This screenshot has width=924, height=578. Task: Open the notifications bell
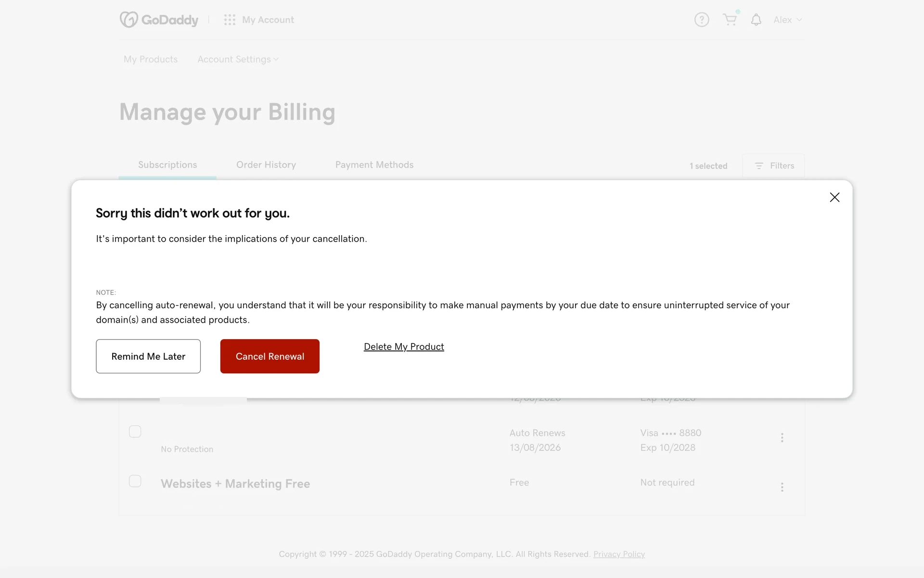(756, 20)
